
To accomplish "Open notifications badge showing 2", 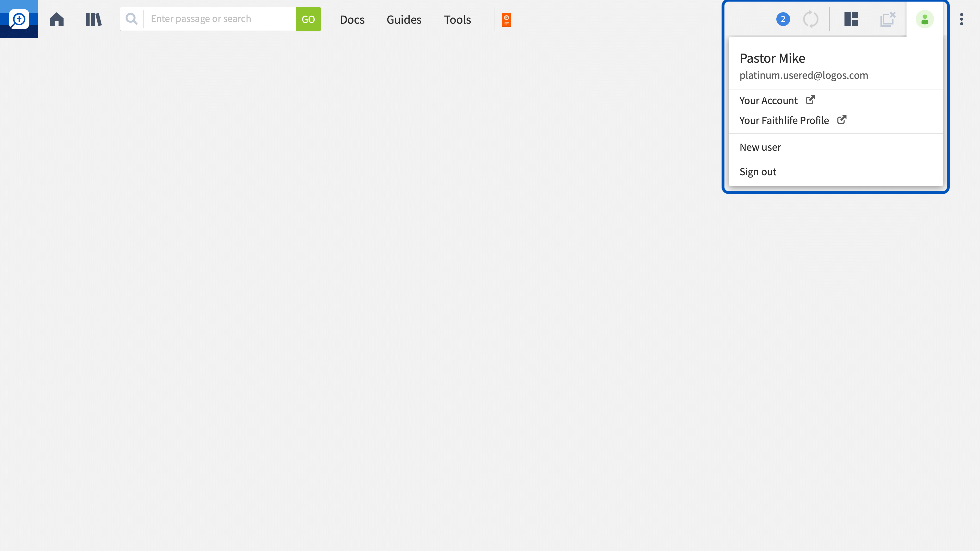I will 783,19.
